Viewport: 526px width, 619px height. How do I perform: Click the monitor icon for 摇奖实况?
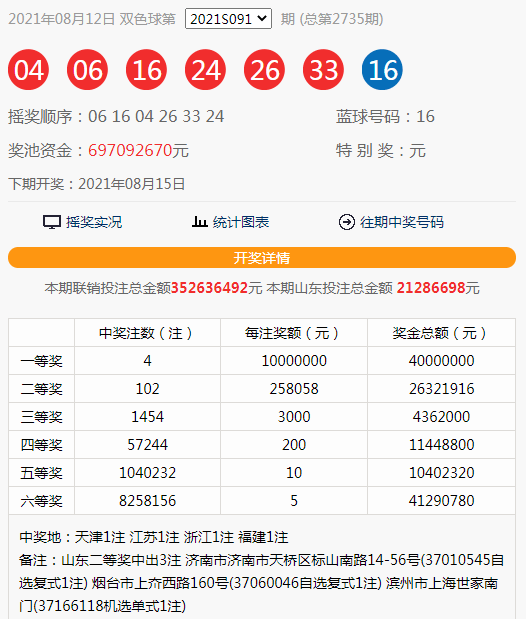[x=52, y=222]
